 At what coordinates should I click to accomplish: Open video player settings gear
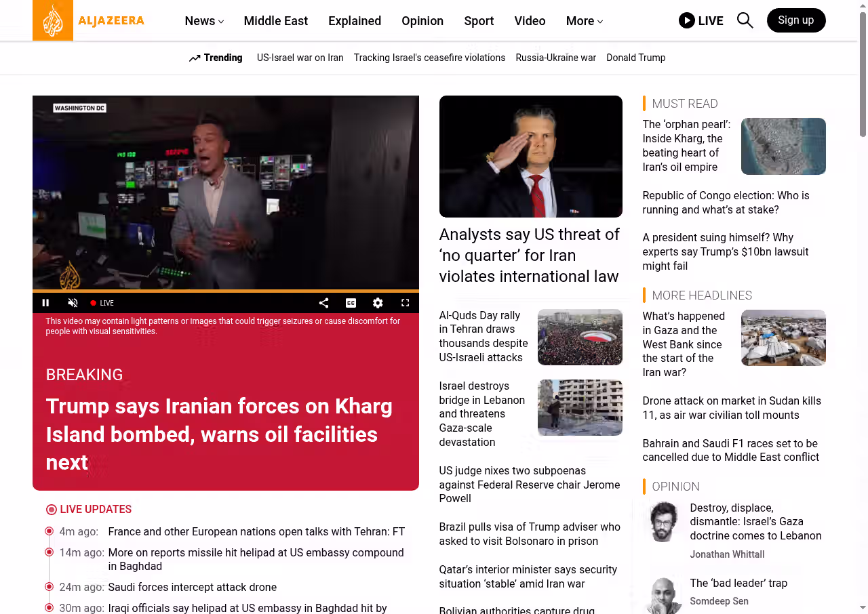[378, 303]
